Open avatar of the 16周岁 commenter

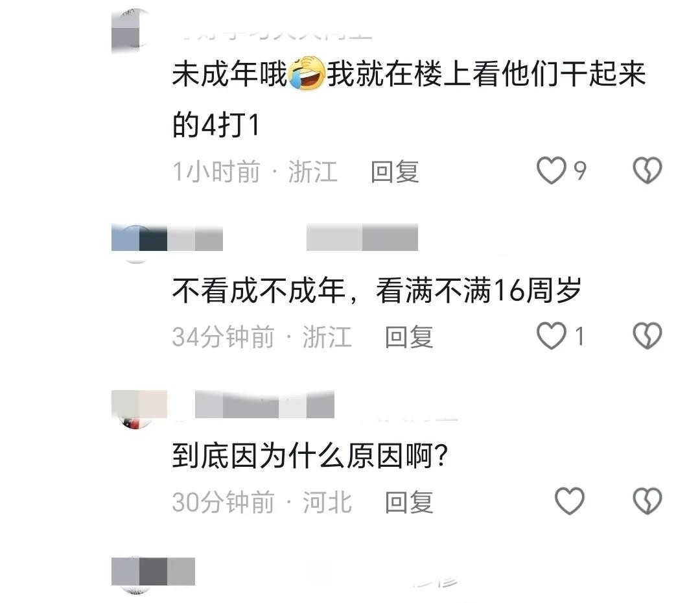(136, 243)
